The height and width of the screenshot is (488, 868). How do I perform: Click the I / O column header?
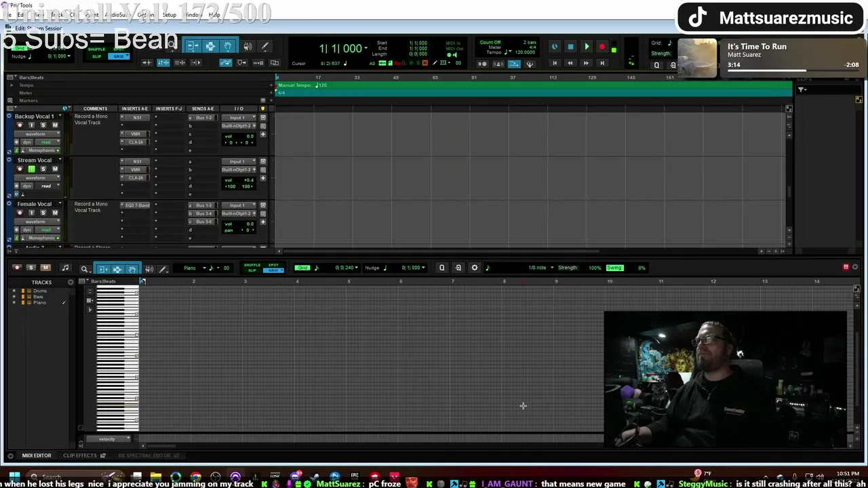point(239,108)
